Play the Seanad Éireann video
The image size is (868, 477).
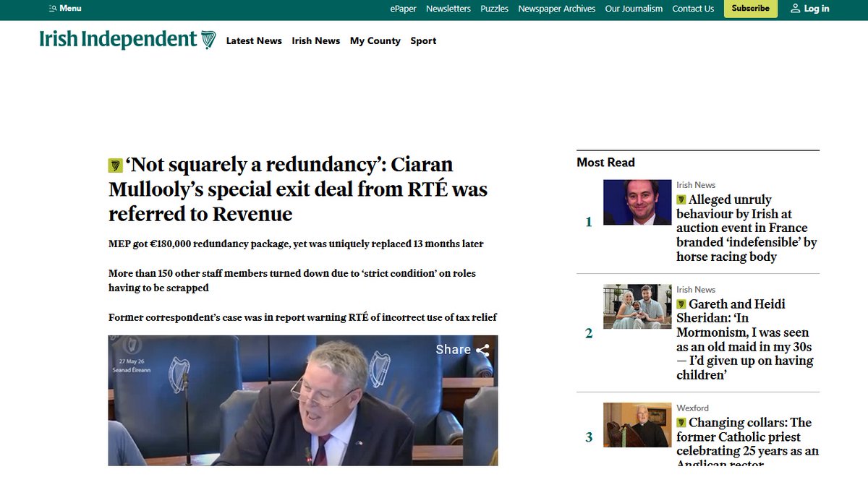[x=303, y=400]
